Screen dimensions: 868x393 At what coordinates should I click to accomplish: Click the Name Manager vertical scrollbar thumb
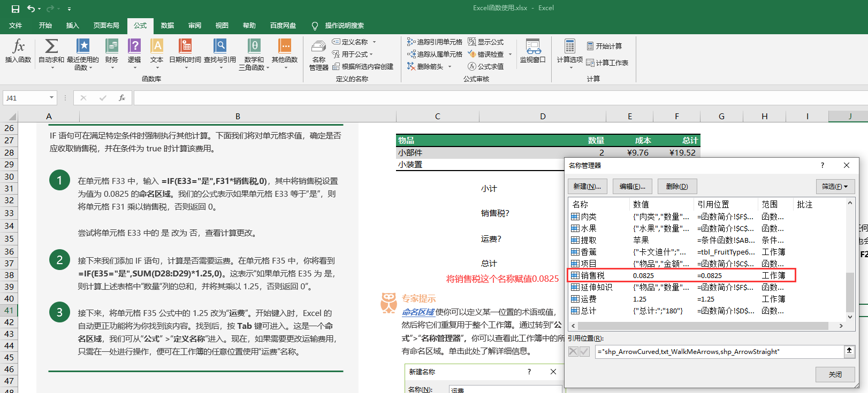850,292
